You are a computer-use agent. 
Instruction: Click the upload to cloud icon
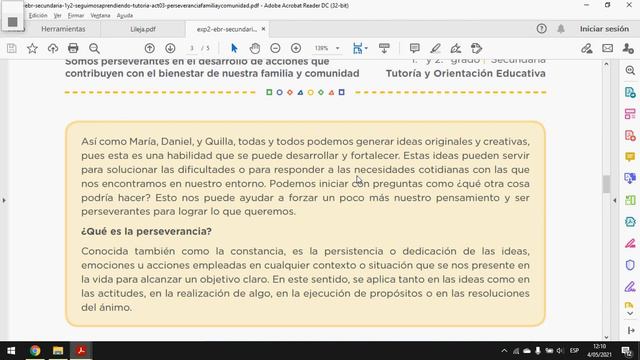pyautogui.click(x=53, y=49)
